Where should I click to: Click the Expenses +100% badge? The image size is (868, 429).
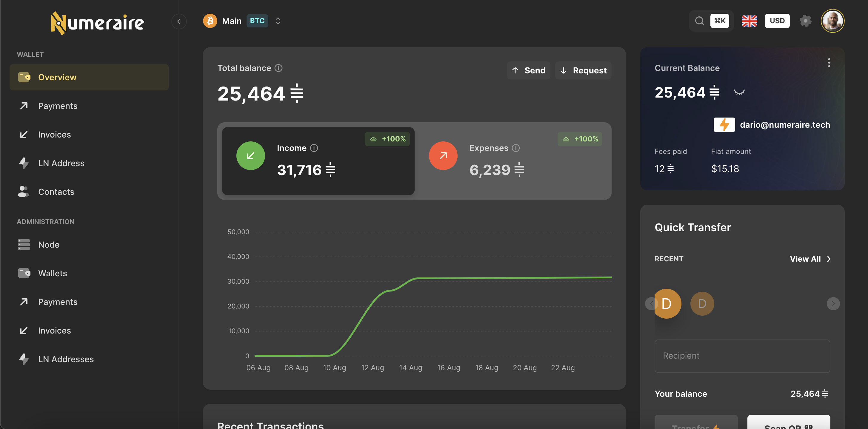(580, 139)
